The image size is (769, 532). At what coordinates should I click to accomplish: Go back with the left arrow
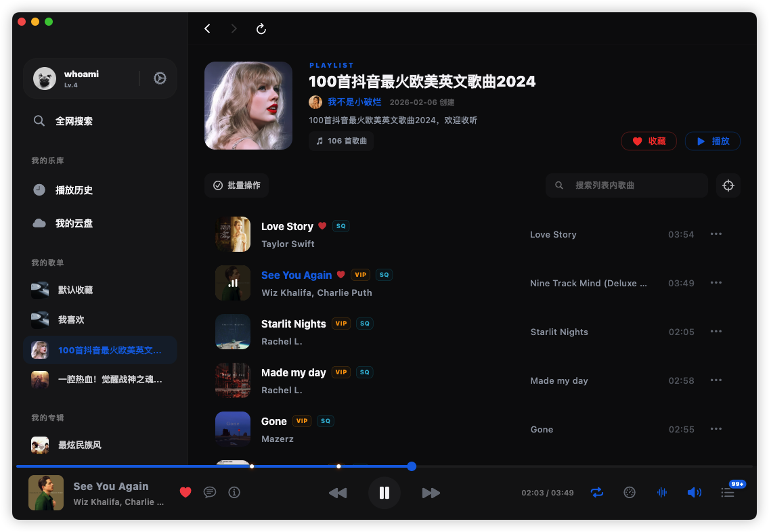207,28
